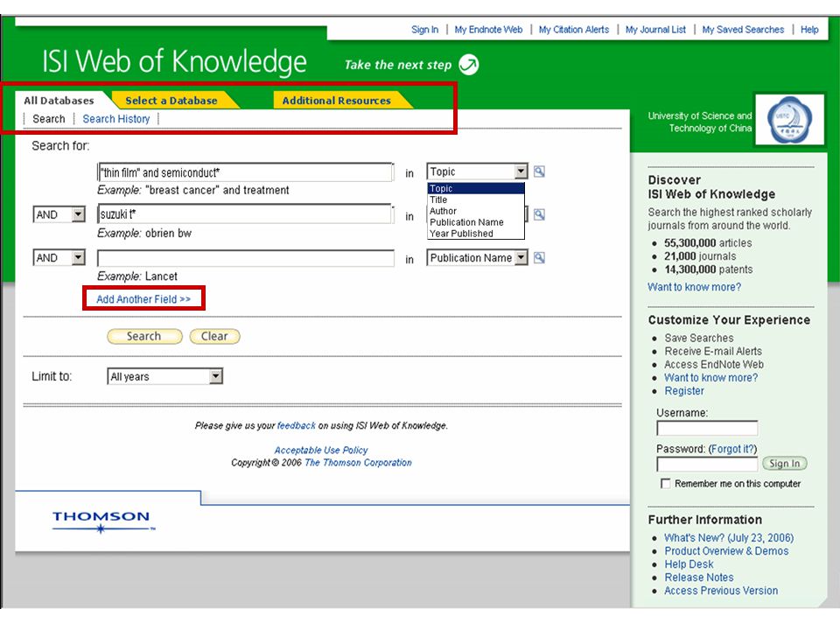The width and height of the screenshot is (840, 630).
Task: Open the Topic field dropdown
Action: 477,171
